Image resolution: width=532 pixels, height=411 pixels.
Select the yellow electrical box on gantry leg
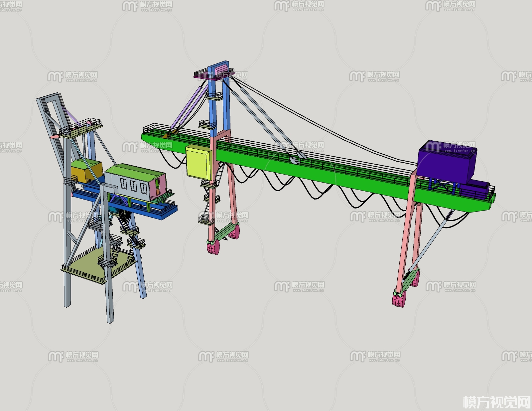pyautogui.click(x=198, y=163)
